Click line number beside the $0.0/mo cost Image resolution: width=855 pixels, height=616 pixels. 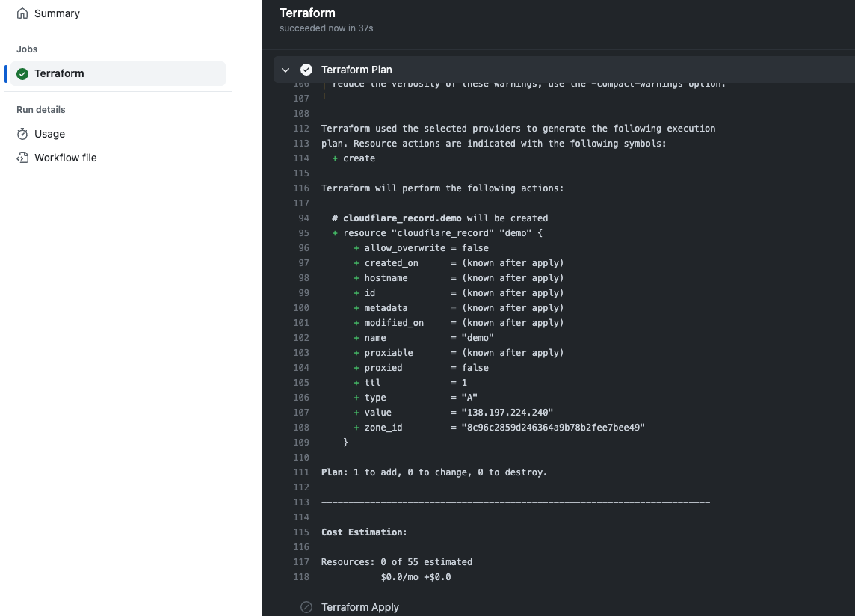pyautogui.click(x=301, y=577)
